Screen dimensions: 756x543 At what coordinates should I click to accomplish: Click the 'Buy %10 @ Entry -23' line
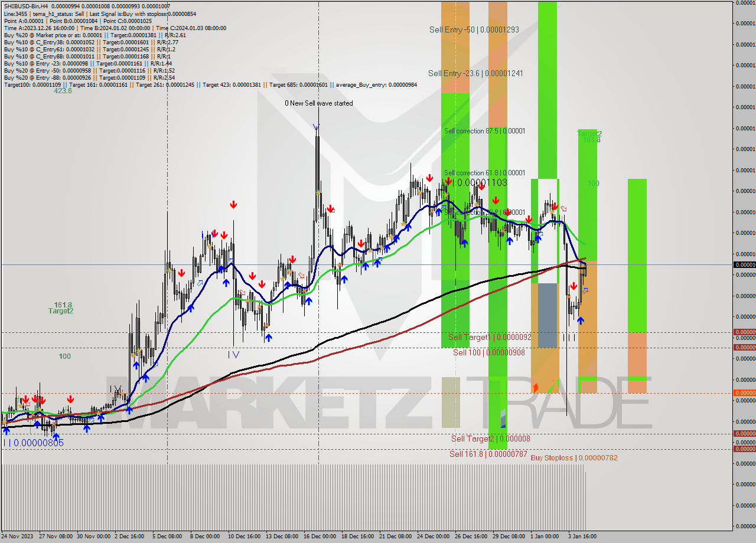tap(87, 63)
